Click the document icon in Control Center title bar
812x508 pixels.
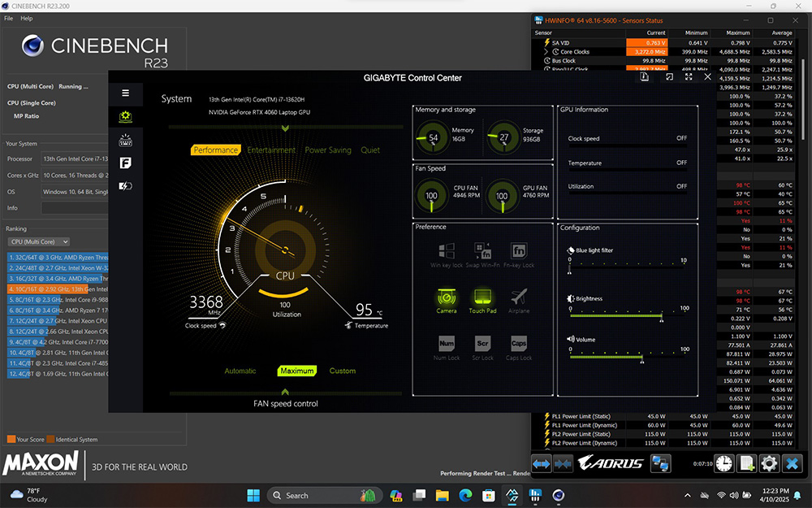pyautogui.click(x=644, y=76)
